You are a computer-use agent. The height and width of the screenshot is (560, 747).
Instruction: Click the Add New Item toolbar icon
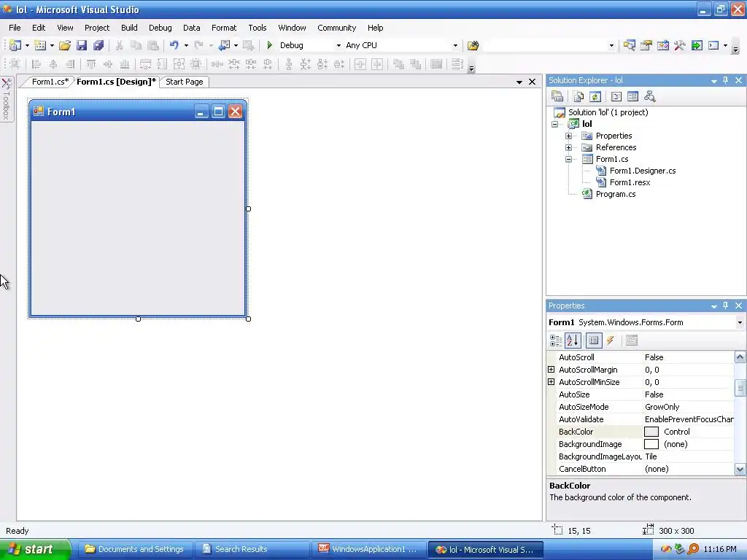point(41,45)
